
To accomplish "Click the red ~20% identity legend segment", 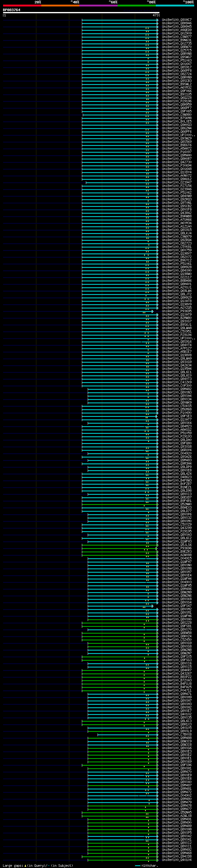I will [22, 6].
